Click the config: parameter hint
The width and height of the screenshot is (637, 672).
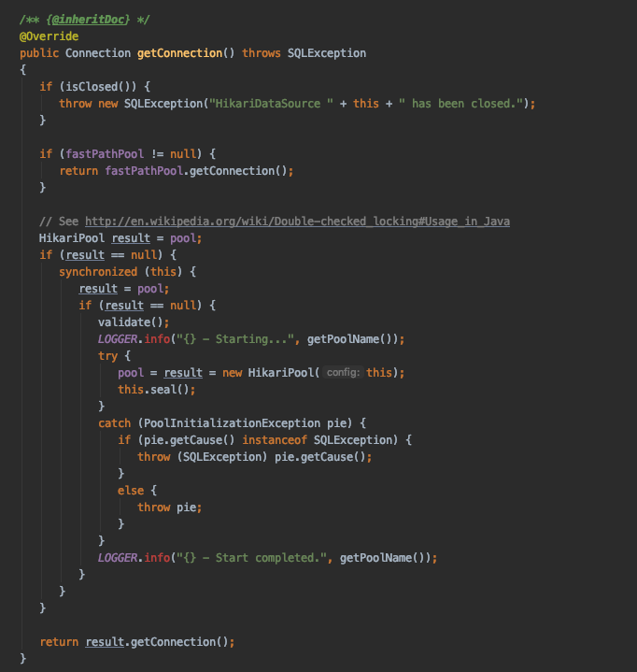pos(343,372)
